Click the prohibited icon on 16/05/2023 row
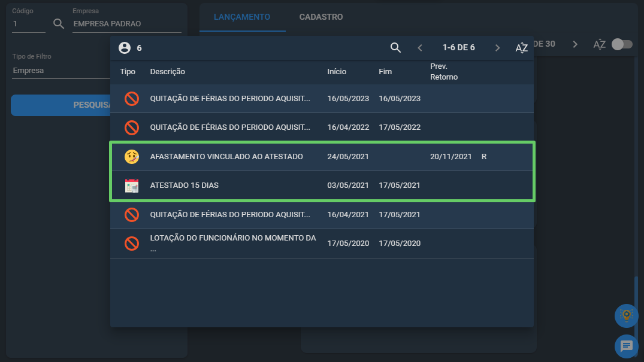 point(132,99)
